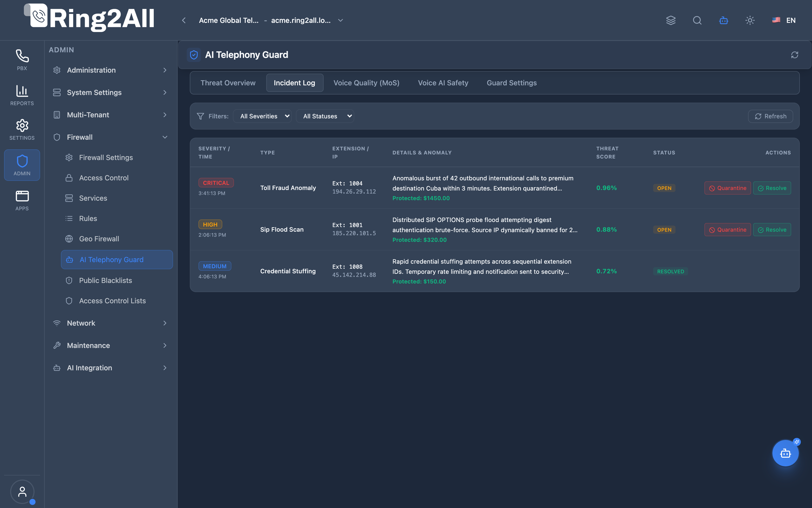Screen dimensions: 812x508
Task: Expand the Administration menu
Action: 110,70
